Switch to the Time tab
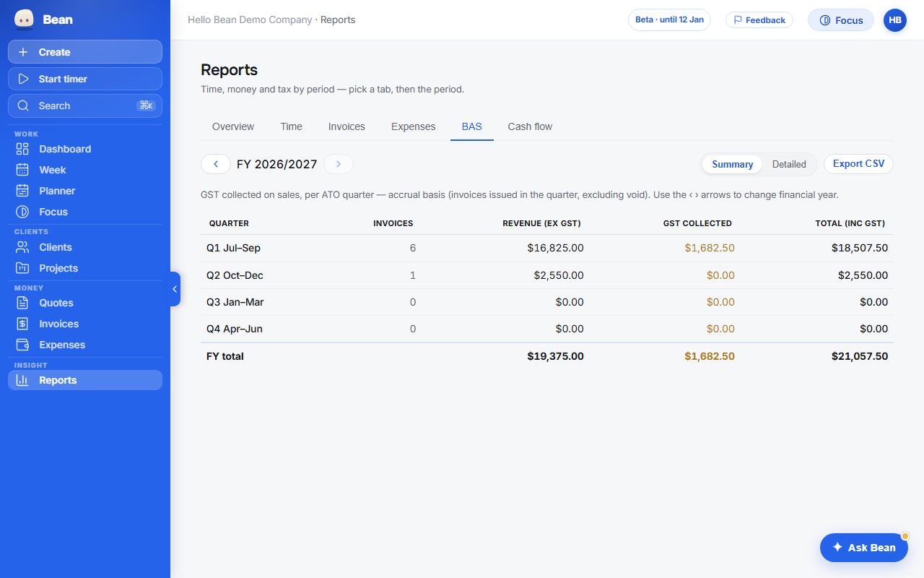This screenshot has height=578, width=924. 292,126
